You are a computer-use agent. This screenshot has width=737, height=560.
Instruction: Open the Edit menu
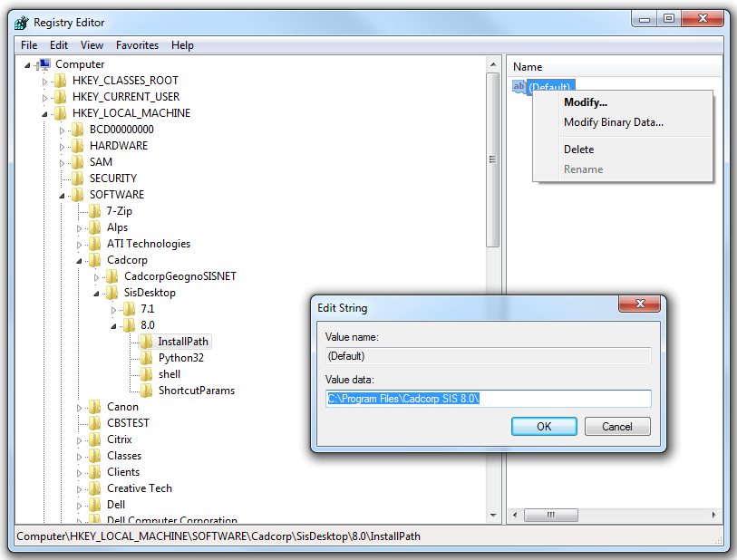tap(59, 45)
